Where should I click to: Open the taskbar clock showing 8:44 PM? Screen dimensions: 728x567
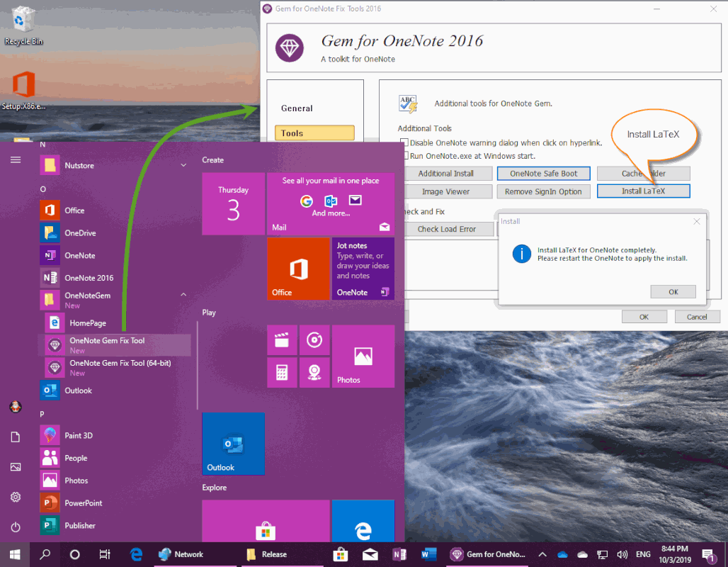click(x=675, y=554)
